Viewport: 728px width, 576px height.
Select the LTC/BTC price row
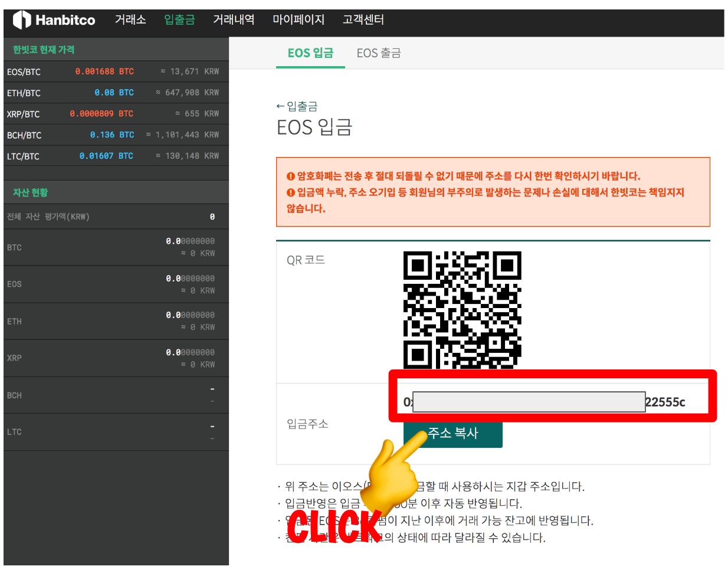(116, 156)
